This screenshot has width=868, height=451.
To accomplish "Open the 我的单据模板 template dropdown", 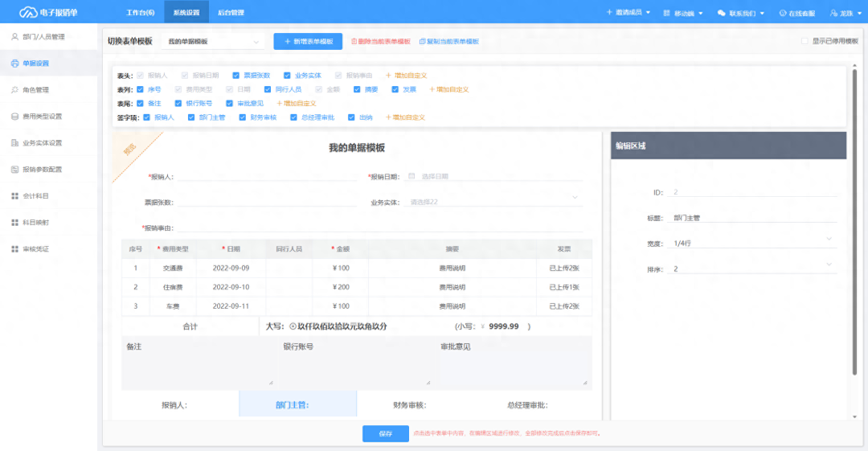I will click(213, 42).
